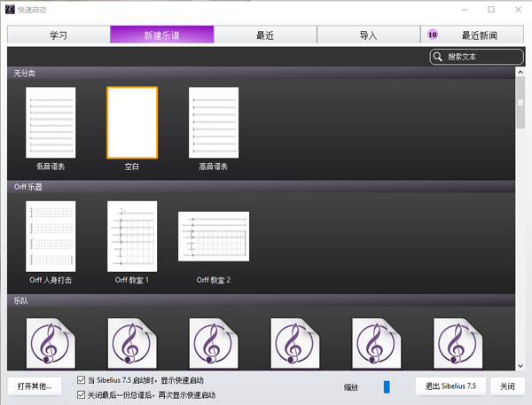Select the 空白 blank score template

132,122
